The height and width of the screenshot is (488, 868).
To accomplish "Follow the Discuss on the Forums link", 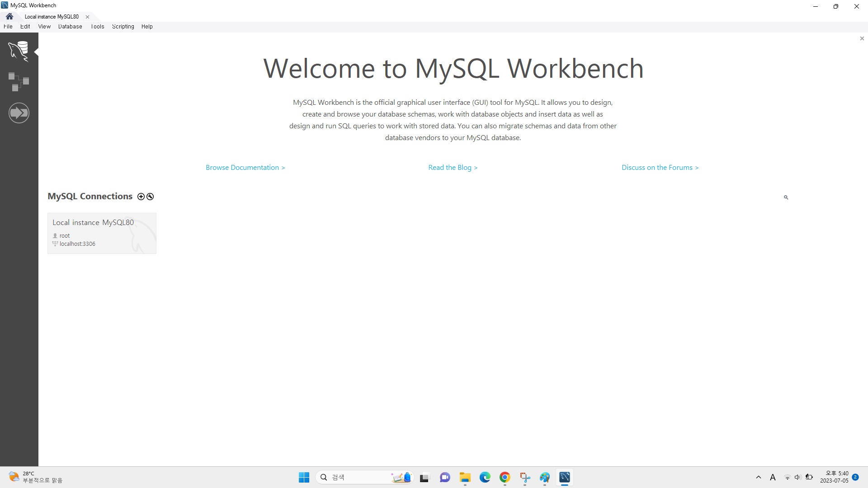I will (660, 168).
